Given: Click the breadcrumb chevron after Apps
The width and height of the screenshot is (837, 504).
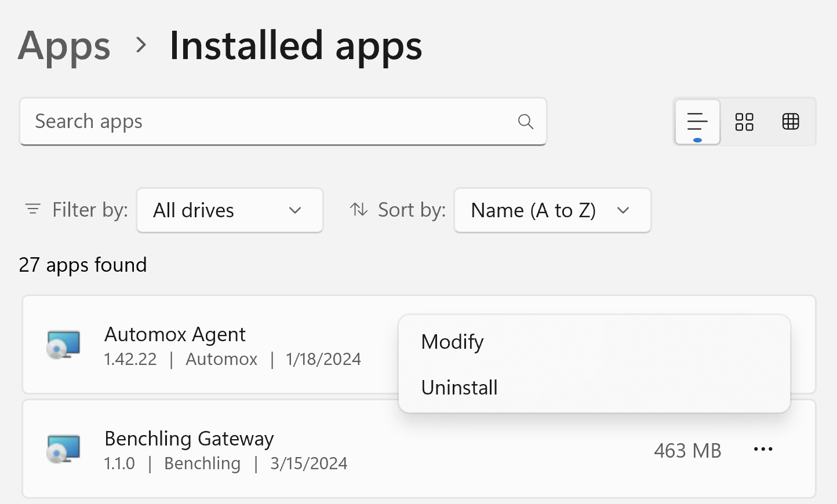Looking at the screenshot, I should click(140, 45).
